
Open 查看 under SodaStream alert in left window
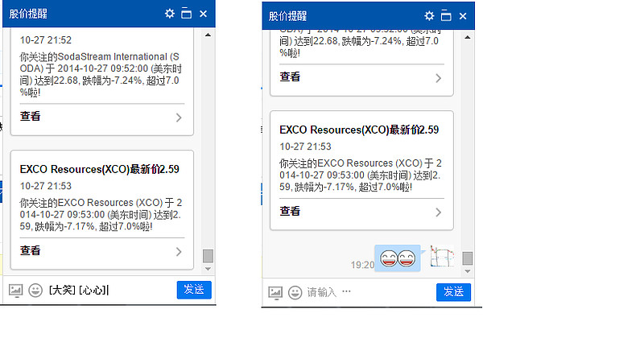pos(30,117)
